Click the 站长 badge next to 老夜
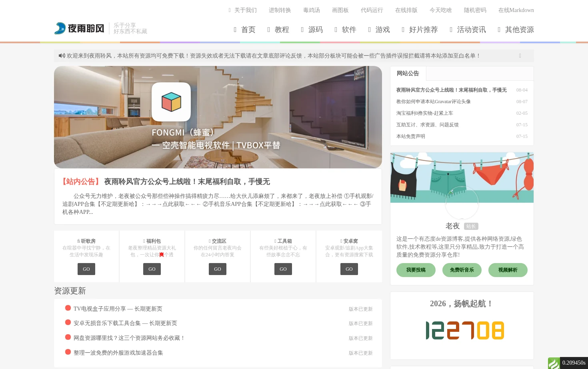The image size is (588, 369). 471,226
